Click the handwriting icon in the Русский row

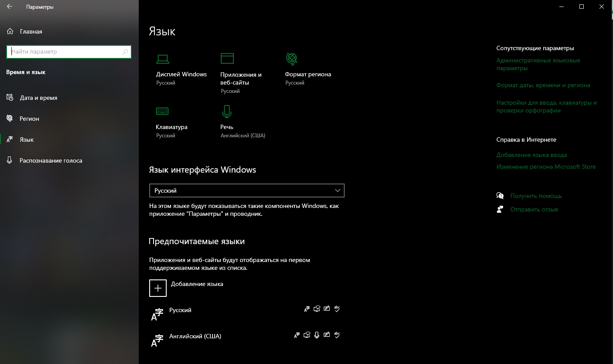(x=327, y=309)
